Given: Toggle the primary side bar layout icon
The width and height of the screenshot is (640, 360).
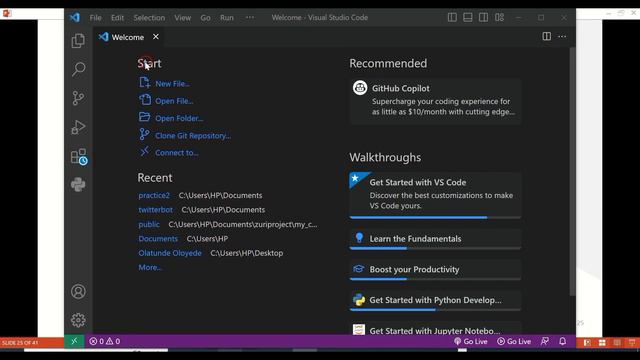Looking at the screenshot, I should [452, 18].
